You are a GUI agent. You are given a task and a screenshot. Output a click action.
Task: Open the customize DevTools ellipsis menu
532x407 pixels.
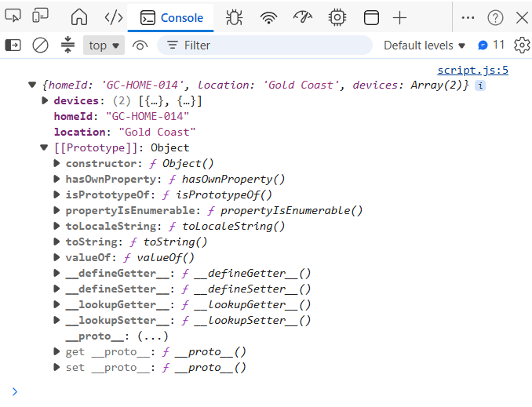tap(468, 17)
